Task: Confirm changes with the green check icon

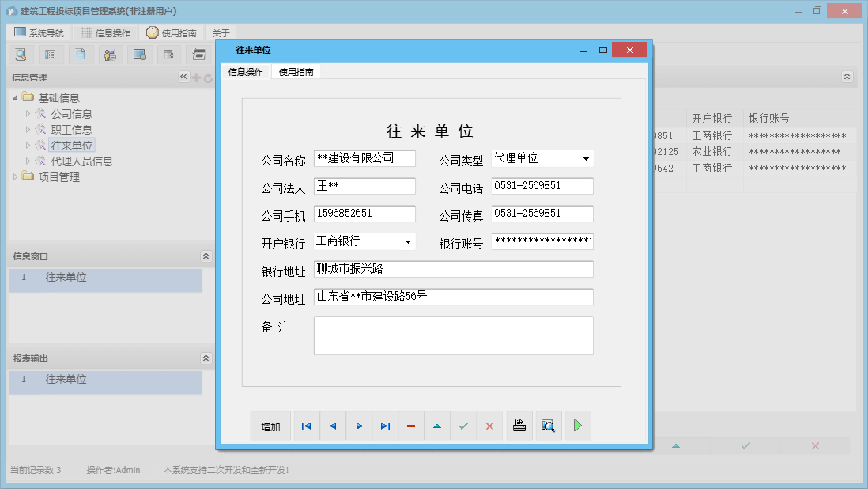Action: point(463,426)
